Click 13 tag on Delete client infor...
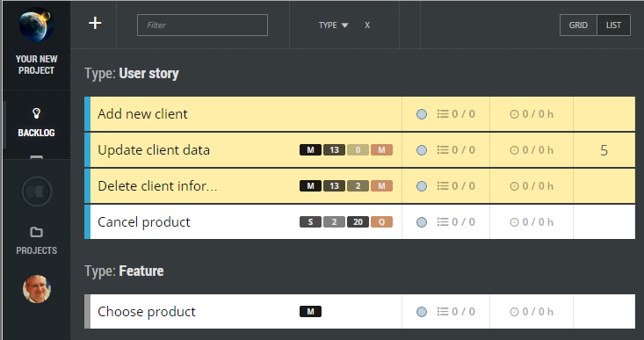Screen dimensions: 644x340 pos(335,186)
